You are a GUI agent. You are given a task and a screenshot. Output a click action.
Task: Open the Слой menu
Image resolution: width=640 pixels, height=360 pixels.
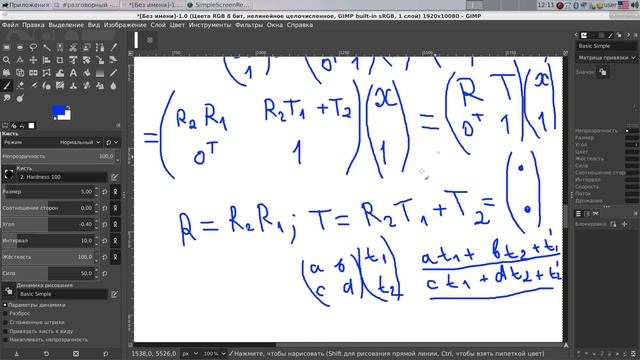coord(158,25)
